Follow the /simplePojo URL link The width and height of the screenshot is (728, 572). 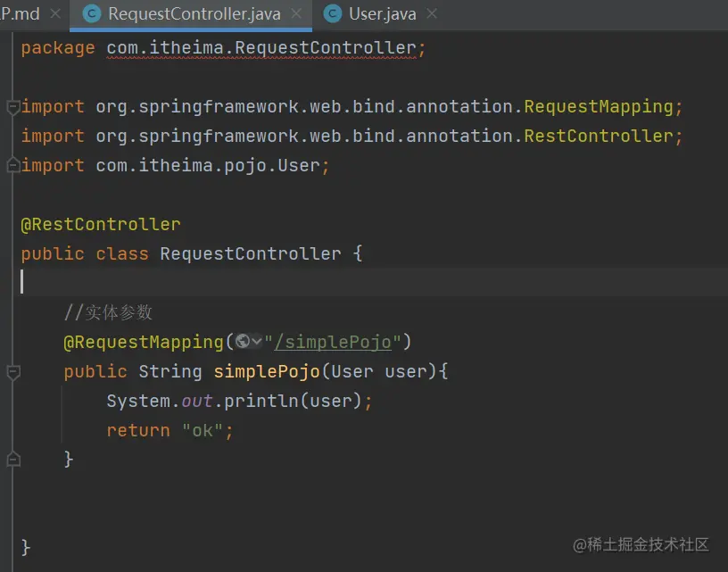tap(333, 342)
